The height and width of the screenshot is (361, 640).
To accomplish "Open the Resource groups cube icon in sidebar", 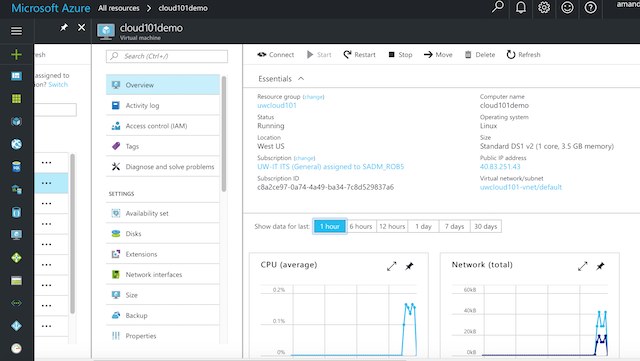I will [x=16, y=121].
